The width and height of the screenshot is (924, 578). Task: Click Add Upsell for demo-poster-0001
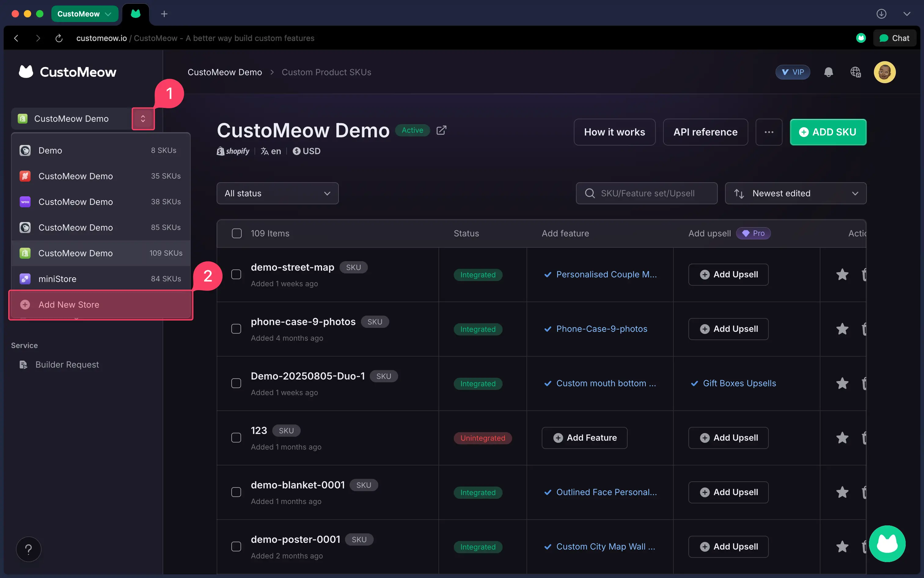728,547
